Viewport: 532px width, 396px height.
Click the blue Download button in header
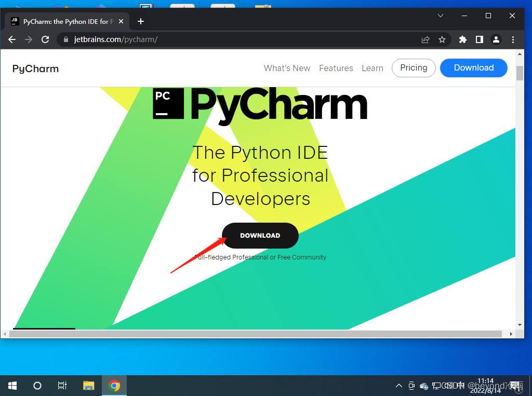click(x=474, y=68)
